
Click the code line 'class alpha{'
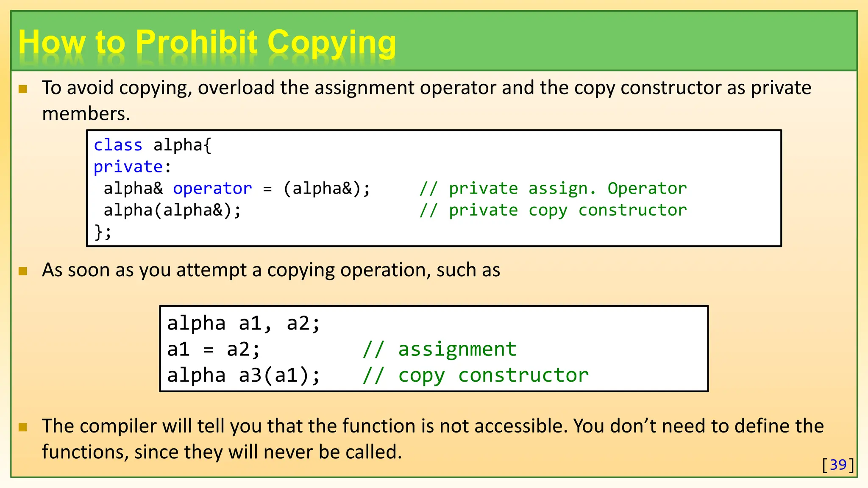pos(152,145)
